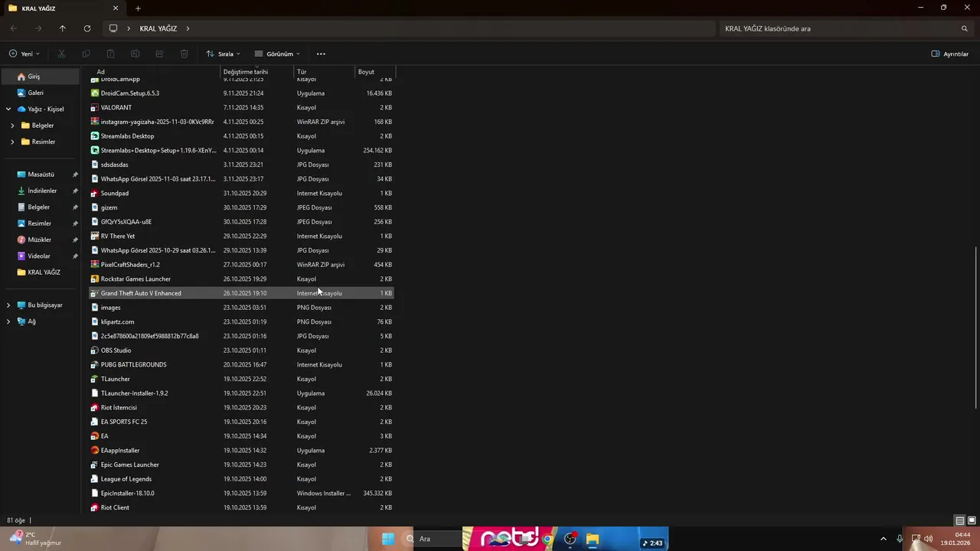Viewport: 980px width, 551px height.
Task: Click the Up one level arrow
Action: 63,28
